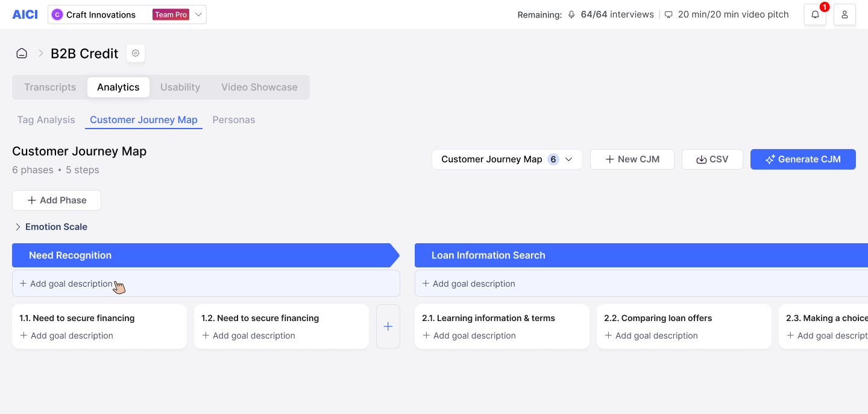
Task: Go to home via house icon
Action: coord(22,53)
